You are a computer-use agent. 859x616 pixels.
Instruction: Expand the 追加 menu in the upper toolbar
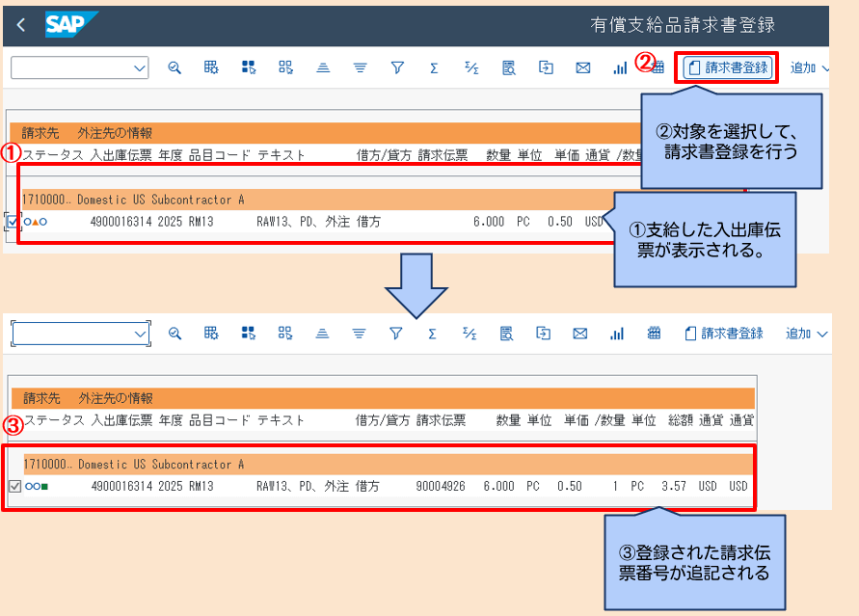point(810,67)
